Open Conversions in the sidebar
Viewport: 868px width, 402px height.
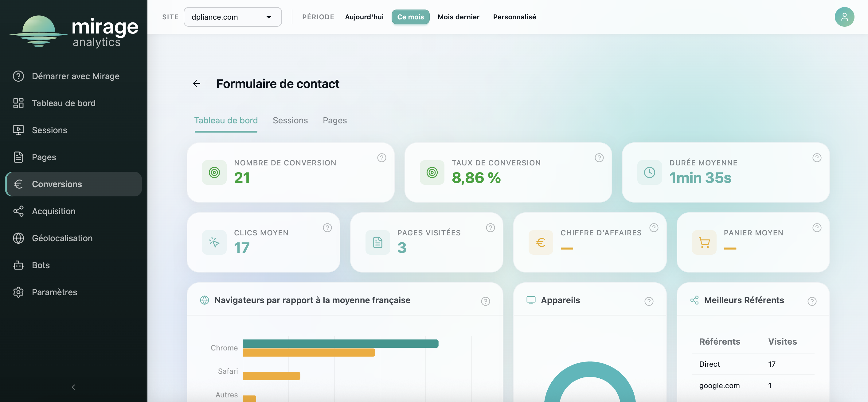73,184
